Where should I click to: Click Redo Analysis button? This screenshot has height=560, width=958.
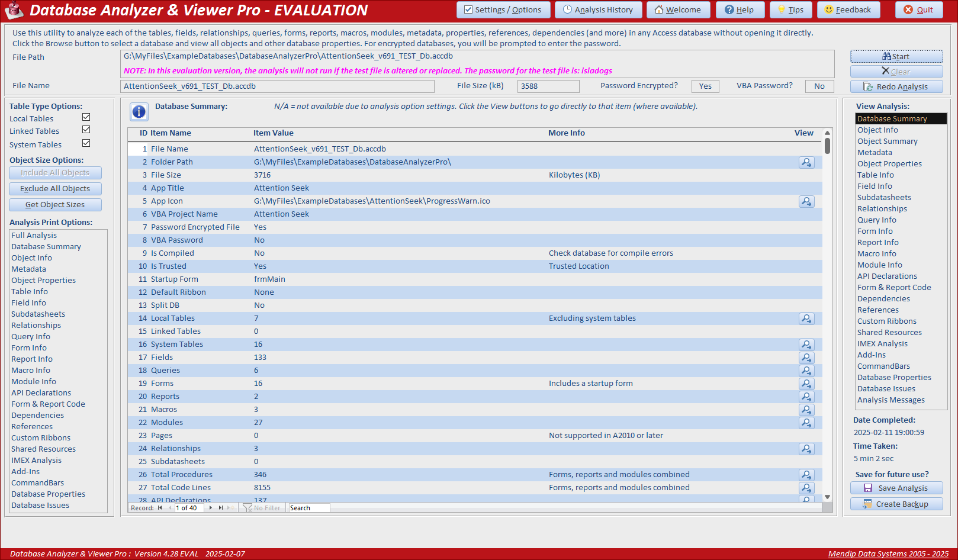point(896,86)
